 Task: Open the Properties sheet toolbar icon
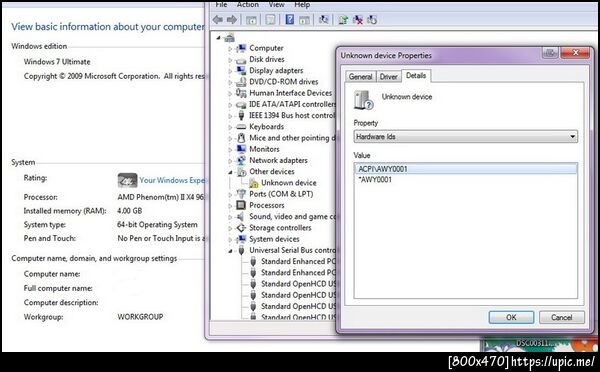coord(271,20)
